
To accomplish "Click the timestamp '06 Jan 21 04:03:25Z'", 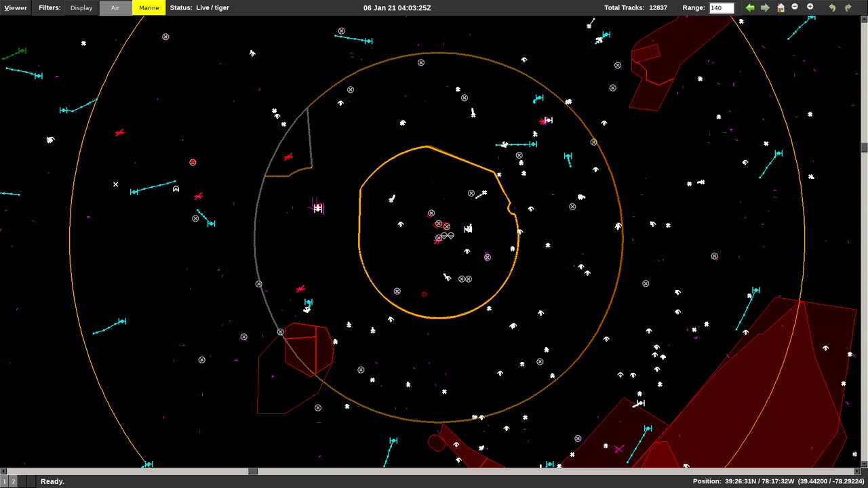I will (397, 7).
